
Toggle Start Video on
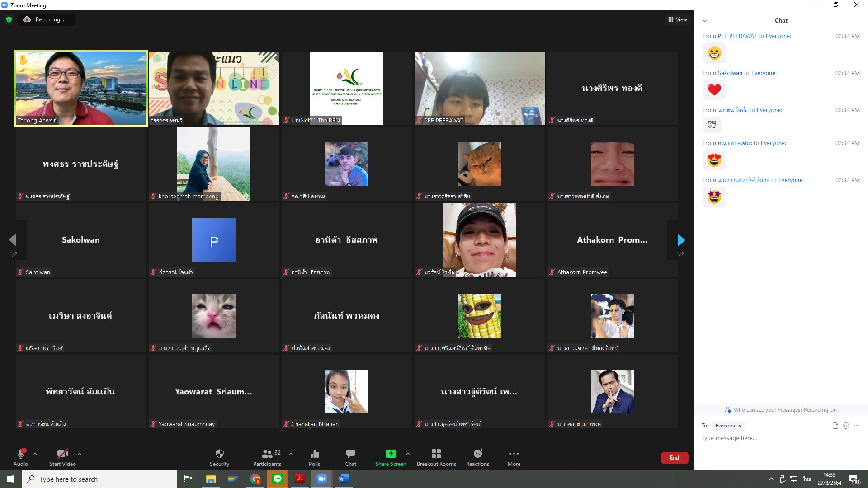tap(62, 454)
